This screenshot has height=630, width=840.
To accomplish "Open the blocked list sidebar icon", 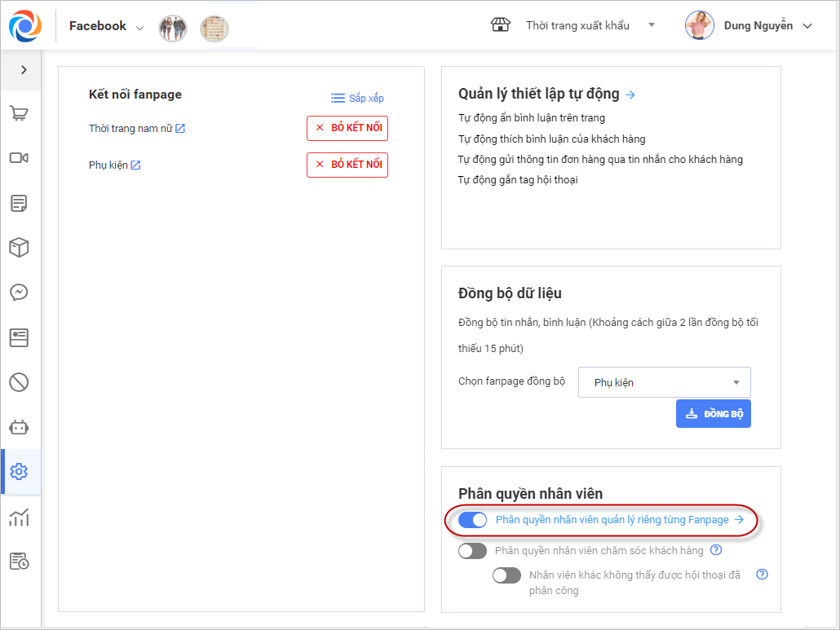I will pos(19,381).
